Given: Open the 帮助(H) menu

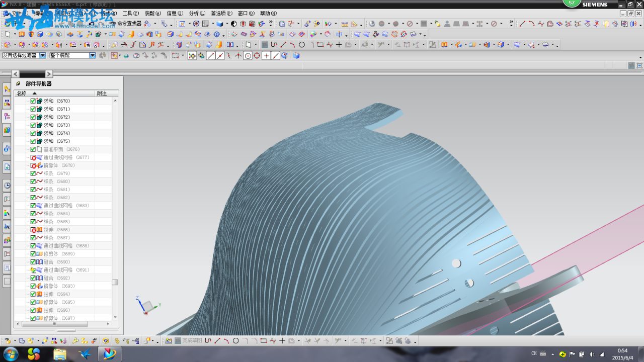Looking at the screenshot, I should [268, 14].
